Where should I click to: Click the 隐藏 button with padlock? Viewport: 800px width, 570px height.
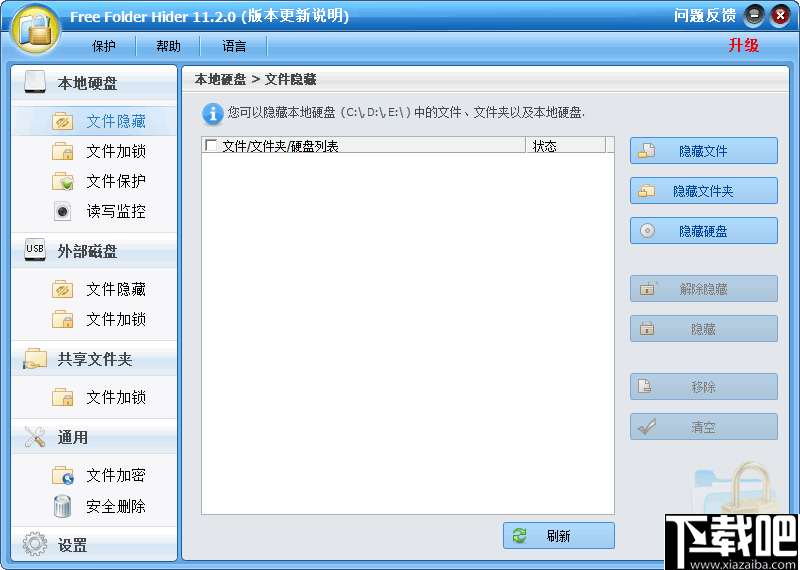point(704,329)
